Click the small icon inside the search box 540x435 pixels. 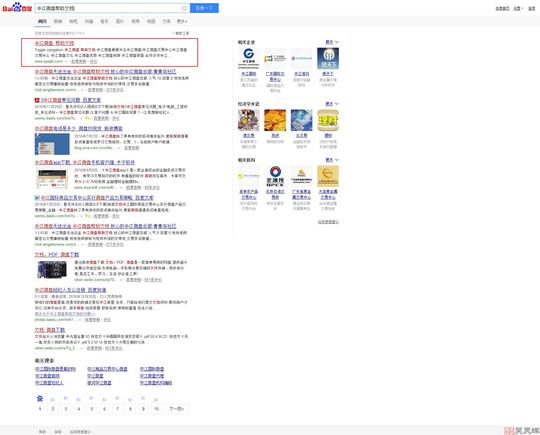tap(184, 8)
